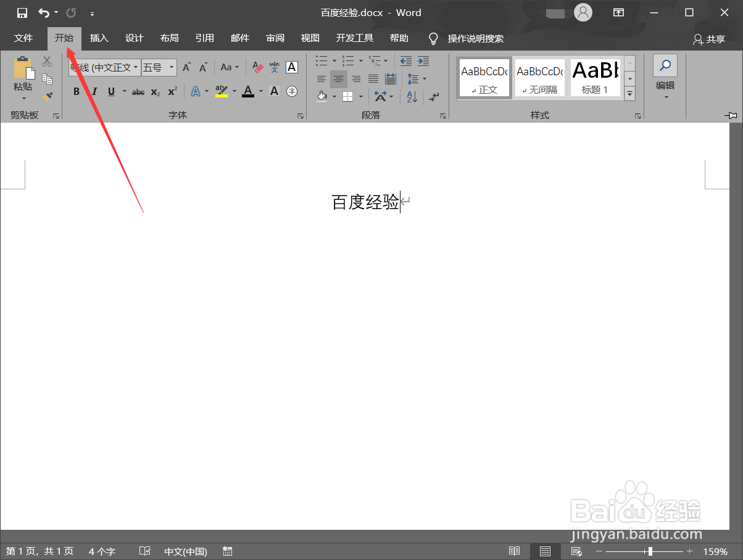Align text right
The height and width of the screenshot is (560, 743).
click(x=356, y=79)
